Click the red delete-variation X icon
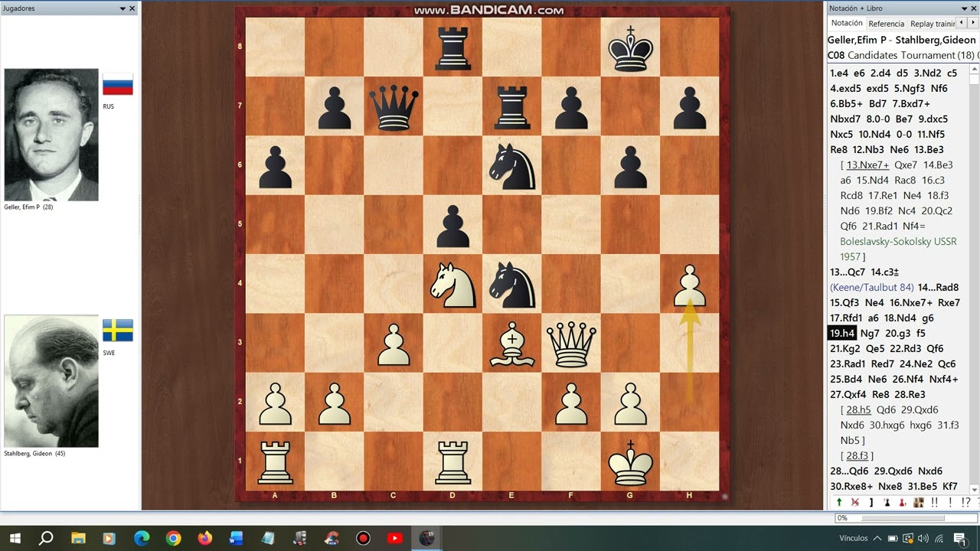The width and height of the screenshot is (980, 551). (855, 503)
